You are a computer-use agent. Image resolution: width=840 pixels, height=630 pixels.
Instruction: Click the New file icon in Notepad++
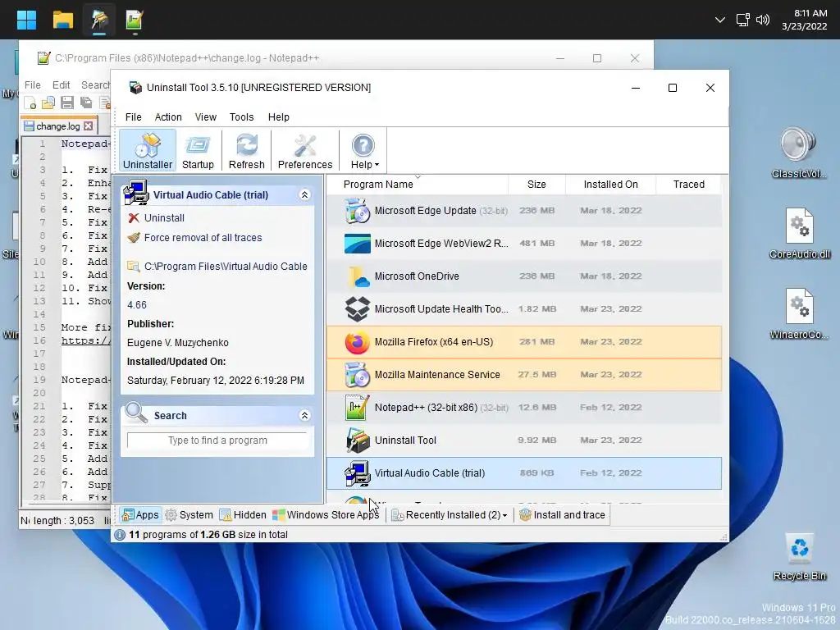[x=30, y=103]
